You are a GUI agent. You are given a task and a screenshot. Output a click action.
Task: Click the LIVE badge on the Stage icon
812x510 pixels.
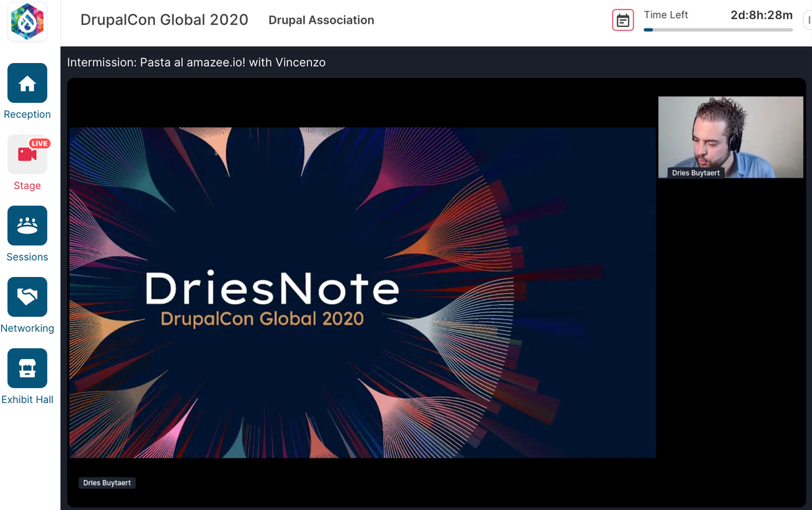coord(39,143)
